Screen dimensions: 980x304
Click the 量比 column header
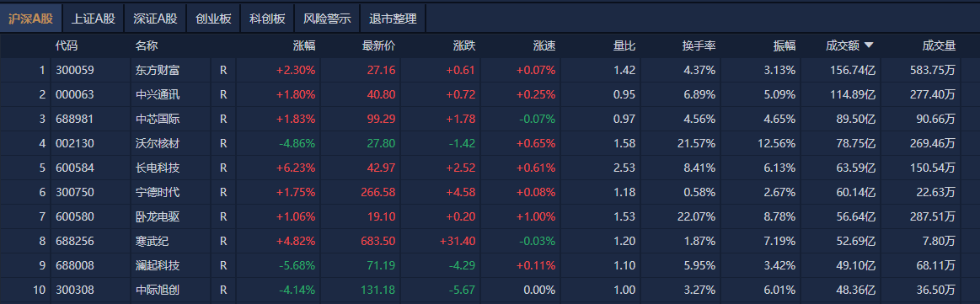click(624, 45)
